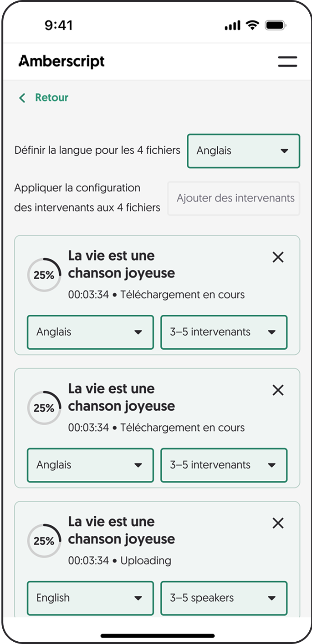This screenshot has height=644, width=312.
Task: Tap the Wi-Fi icon in status bar
Action: point(252,25)
